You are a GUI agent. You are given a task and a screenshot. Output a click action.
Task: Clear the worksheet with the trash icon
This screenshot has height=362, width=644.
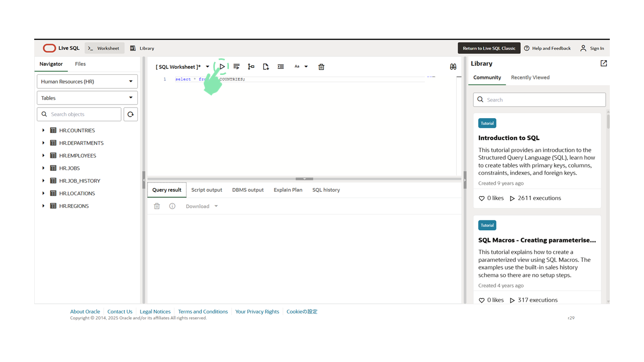(321, 66)
